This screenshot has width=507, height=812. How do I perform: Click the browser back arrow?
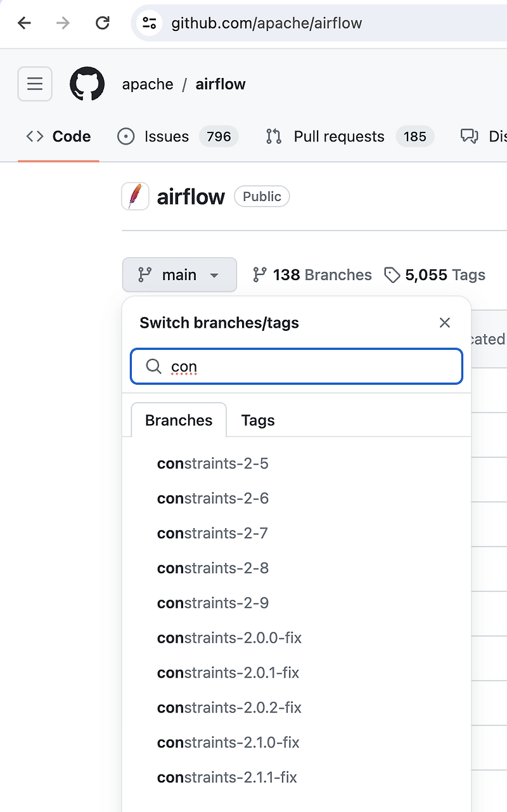tap(24, 23)
